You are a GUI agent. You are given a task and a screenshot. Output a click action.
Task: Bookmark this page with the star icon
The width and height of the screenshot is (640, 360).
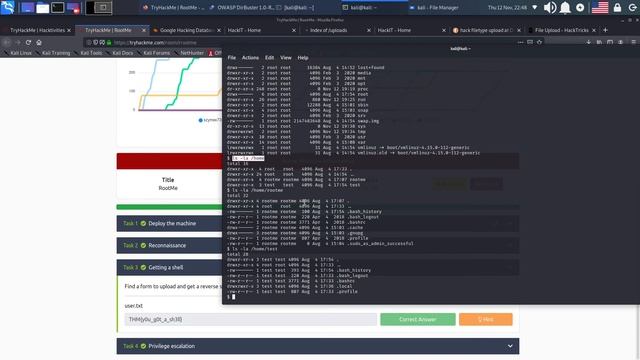540,42
